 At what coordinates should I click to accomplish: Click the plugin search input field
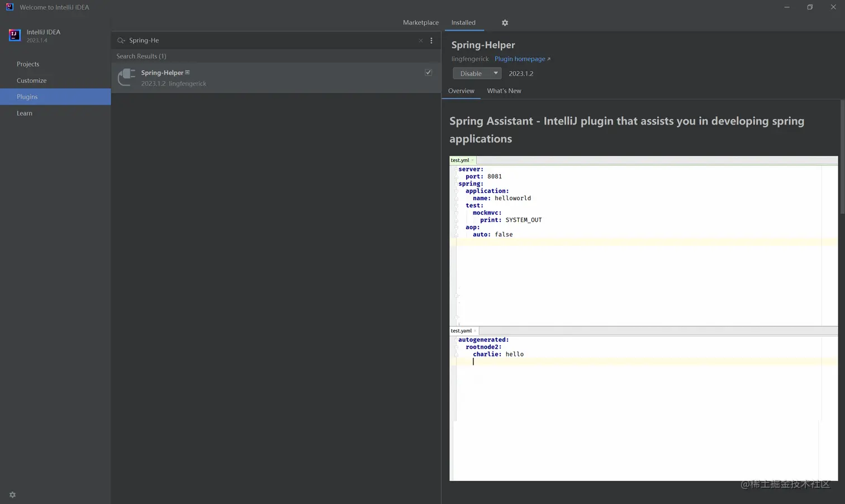coord(268,41)
